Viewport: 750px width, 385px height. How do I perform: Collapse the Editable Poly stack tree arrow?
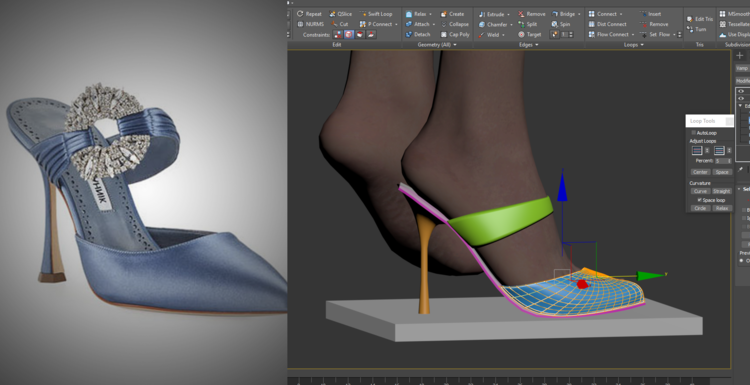pyautogui.click(x=741, y=106)
